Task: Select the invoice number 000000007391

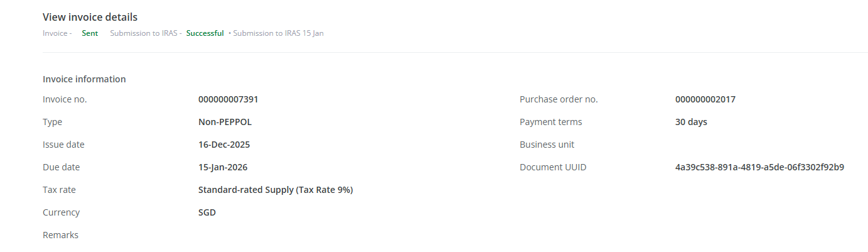Action: [228, 99]
